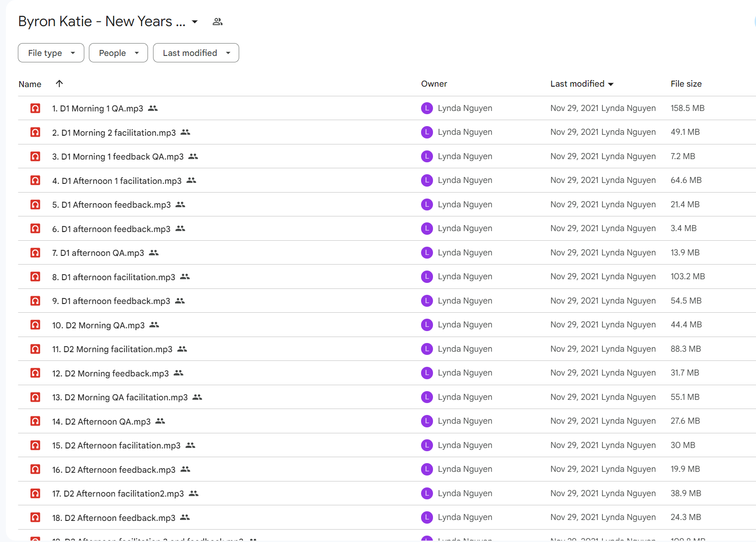Image resolution: width=756 pixels, height=542 pixels.
Task: Select file name 5. D1 Afternoon feedback.mp3
Action: click(x=111, y=205)
